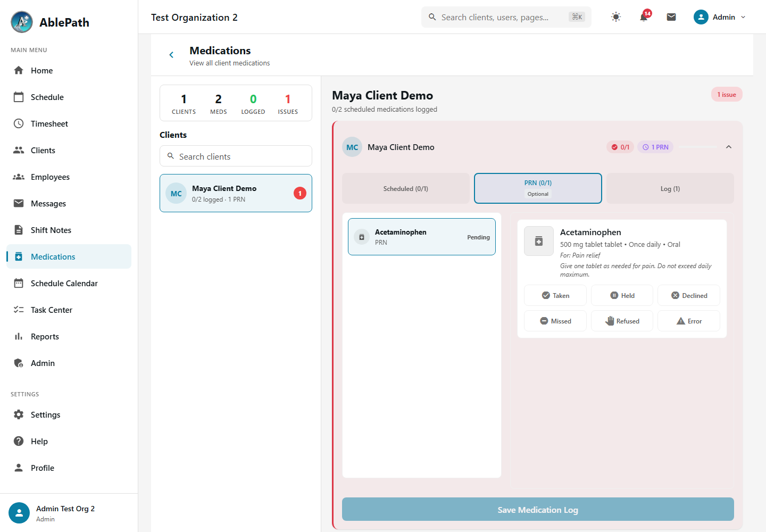
Task: Flag Acetaminophen with Error status
Action: pos(689,321)
